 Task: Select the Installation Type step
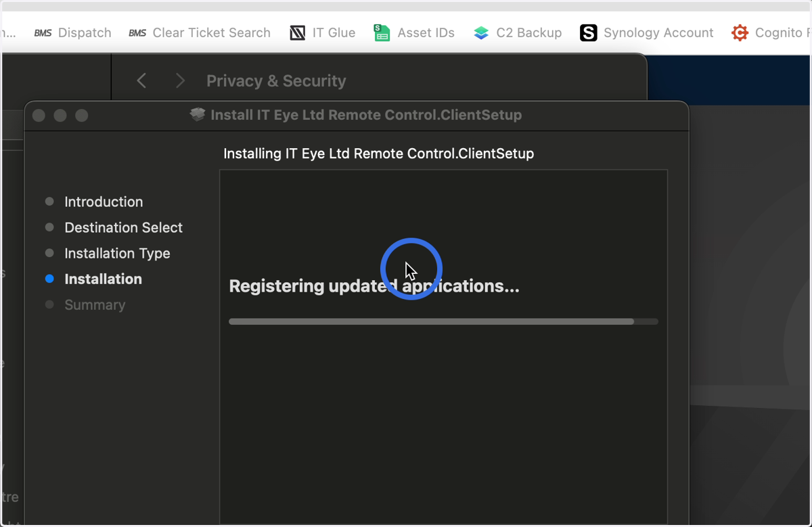coord(117,253)
